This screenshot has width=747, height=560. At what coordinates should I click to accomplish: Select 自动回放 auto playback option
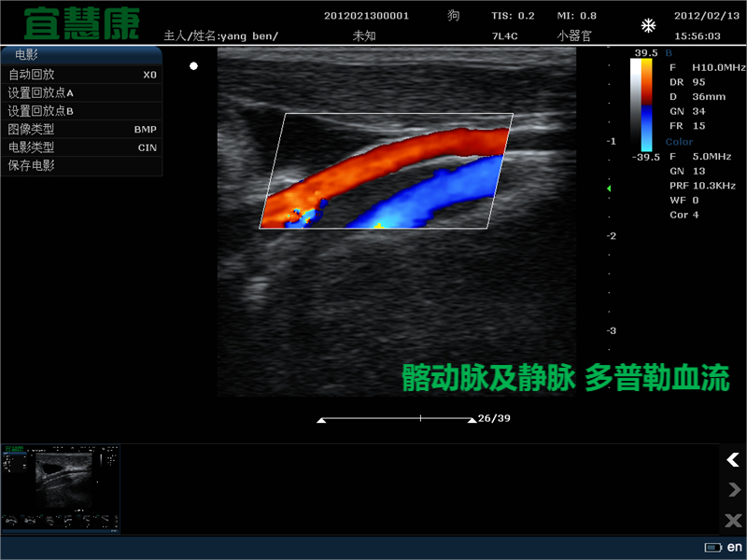click(81, 75)
